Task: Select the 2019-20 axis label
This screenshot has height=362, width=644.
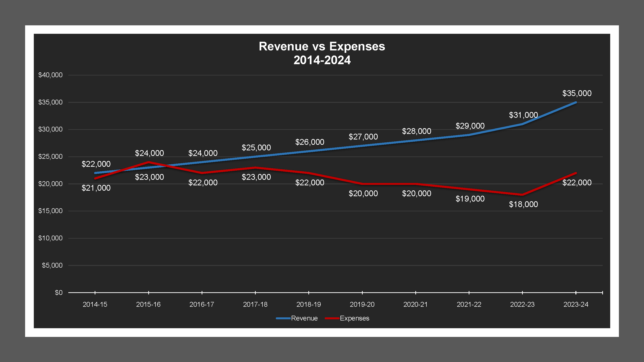Action: [362, 305]
